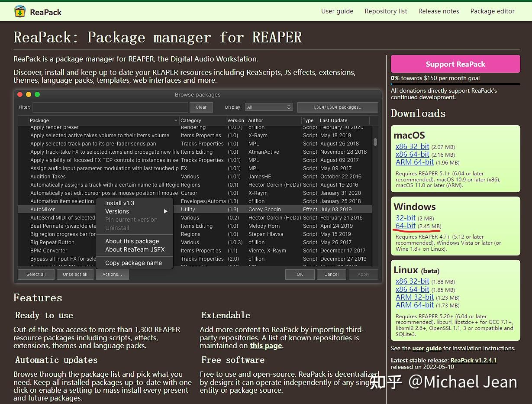Follow the 'this page' repositories link
This screenshot has width=532, height=404.
(x=266, y=346)
